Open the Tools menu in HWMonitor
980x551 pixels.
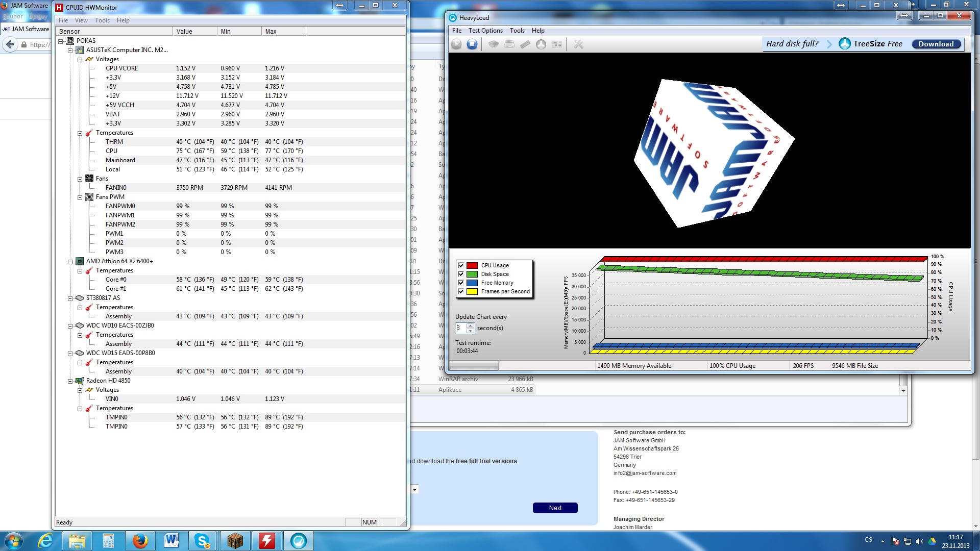pyautogui.click(x=102, y=20)
